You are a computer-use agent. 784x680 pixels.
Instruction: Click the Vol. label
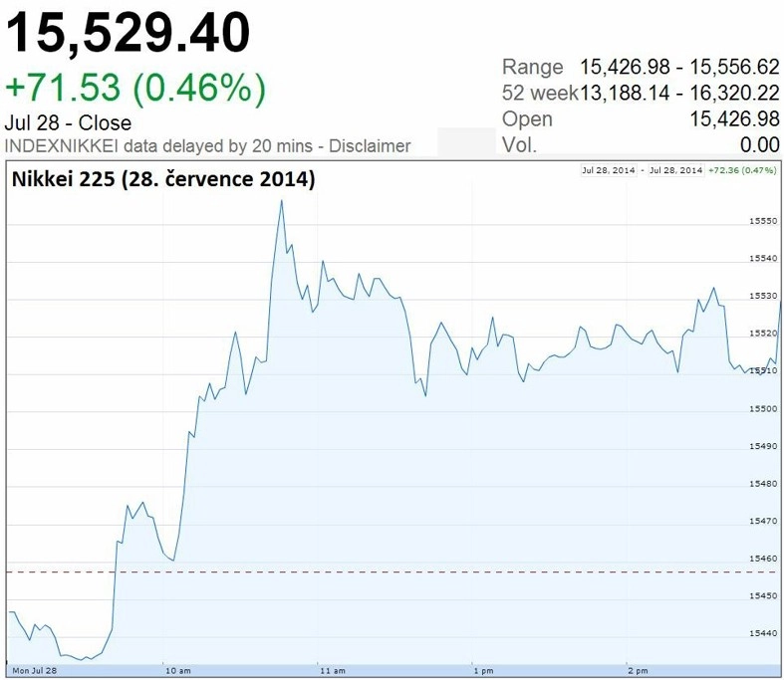(519, 145)
